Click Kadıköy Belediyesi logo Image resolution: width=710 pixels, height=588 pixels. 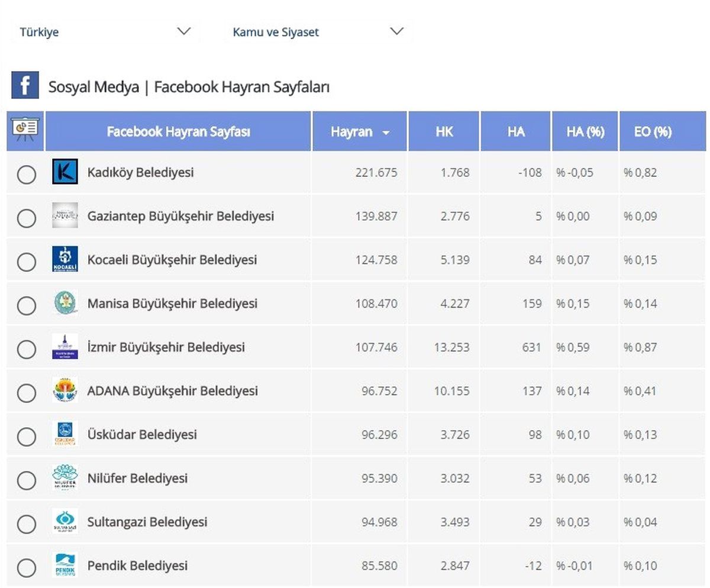(x=64, y=172)
